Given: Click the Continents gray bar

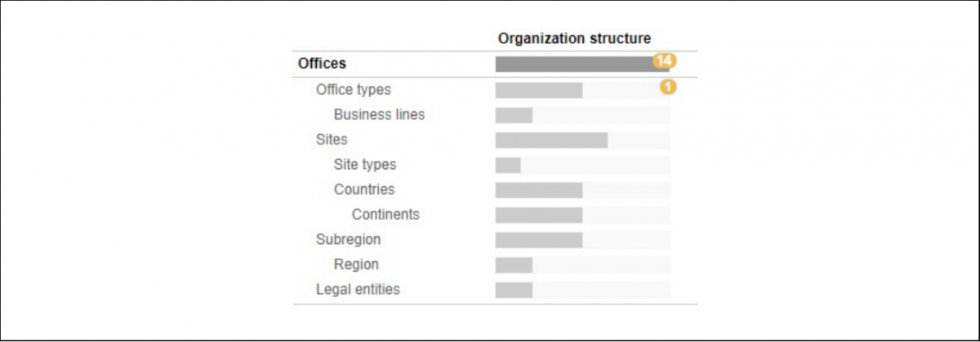Looking at the screenshot, I should pyautogui.click(x=539, y=215).
